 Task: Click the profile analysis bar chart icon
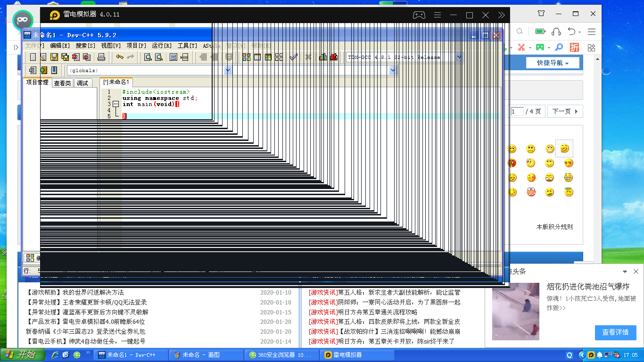pyautogui.click(x=323, y=57)
